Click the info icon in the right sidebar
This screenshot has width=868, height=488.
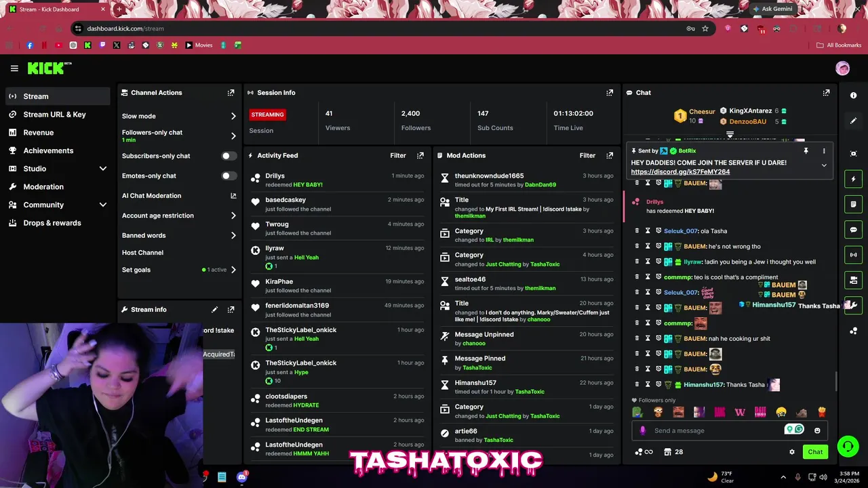(x=853, y=96)
